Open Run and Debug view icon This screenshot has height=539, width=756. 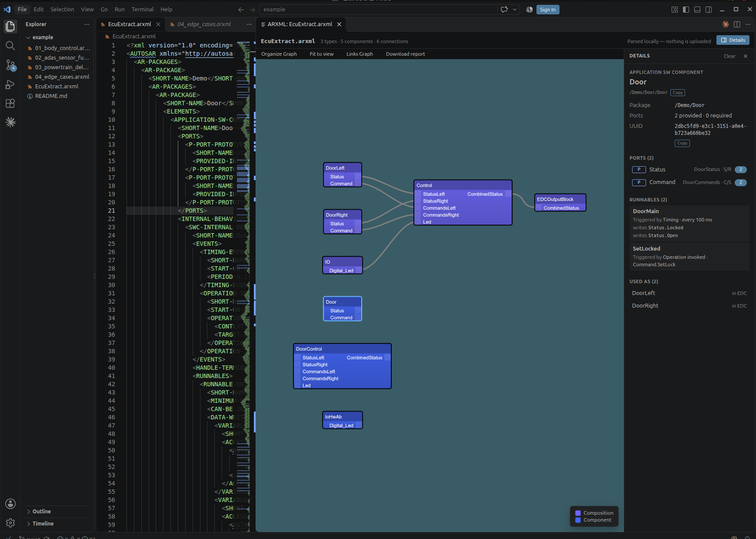pyautogui.click(x=10, y=85)
